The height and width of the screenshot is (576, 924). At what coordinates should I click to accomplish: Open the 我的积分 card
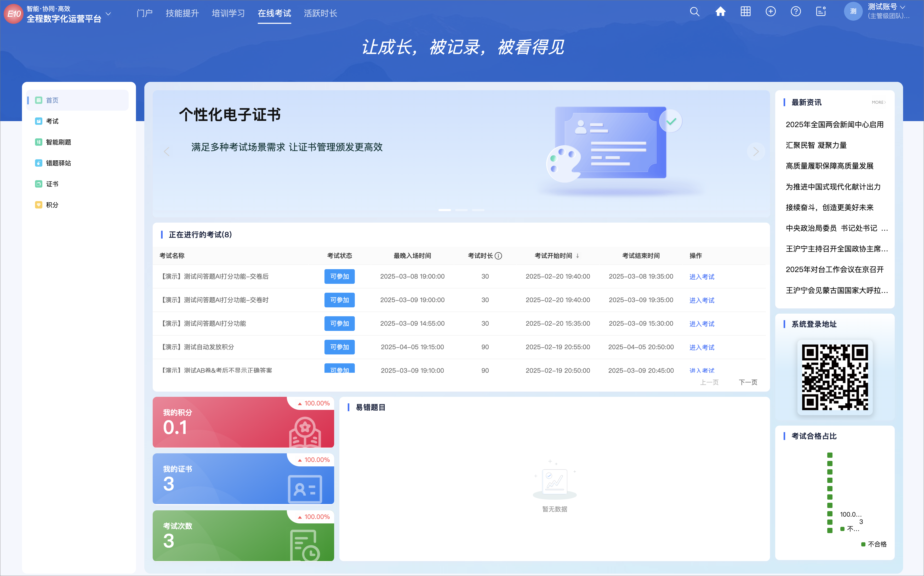[x=243, y=422]
